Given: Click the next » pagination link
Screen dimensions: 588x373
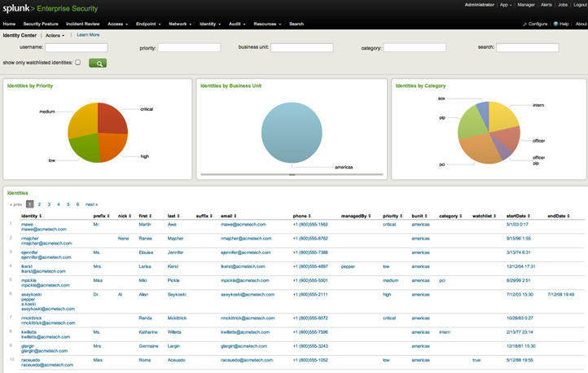Looking at the screenshot, I should (91, 204).
